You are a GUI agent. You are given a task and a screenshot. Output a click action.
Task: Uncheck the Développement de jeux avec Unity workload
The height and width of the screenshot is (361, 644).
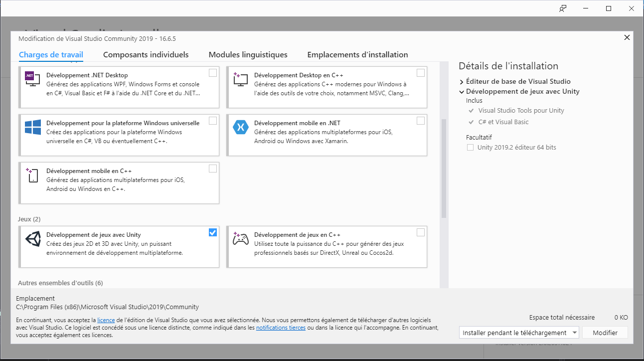tap(213, 232)
